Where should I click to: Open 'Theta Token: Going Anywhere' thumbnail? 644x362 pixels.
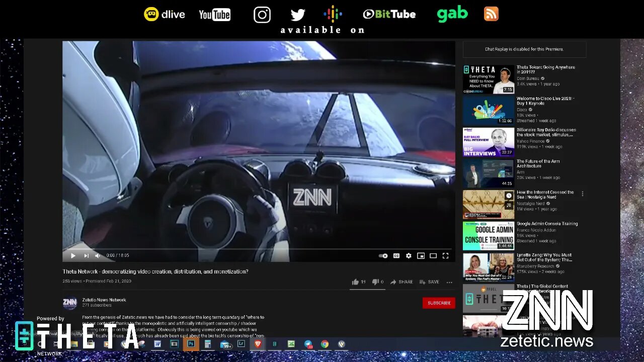489,79
